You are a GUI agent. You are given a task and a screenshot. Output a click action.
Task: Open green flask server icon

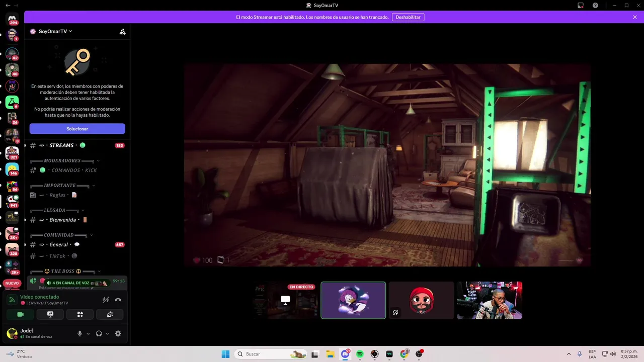tap(12, 103)
